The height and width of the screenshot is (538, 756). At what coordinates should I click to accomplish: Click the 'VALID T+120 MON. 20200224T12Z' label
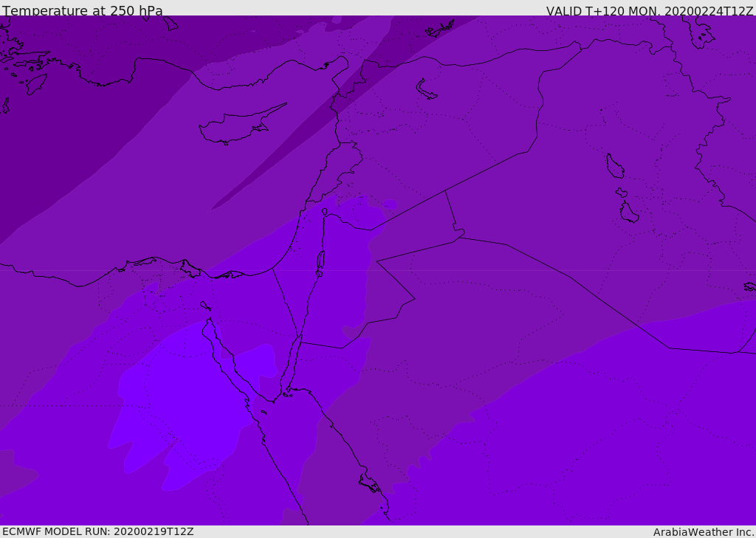(x=650, y=10)
